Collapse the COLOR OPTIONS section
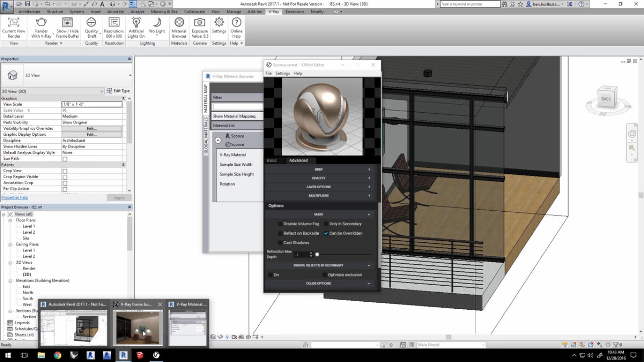The height and width of the screenshot is (362, 644). (x=319, y=283)
